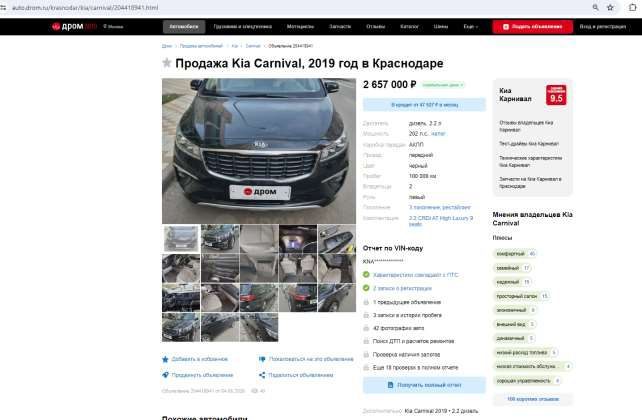The width and height of the screenshot is (642, 420).
Task: Open the 'Шины' navigation item
Action: [x=441, y=27]
